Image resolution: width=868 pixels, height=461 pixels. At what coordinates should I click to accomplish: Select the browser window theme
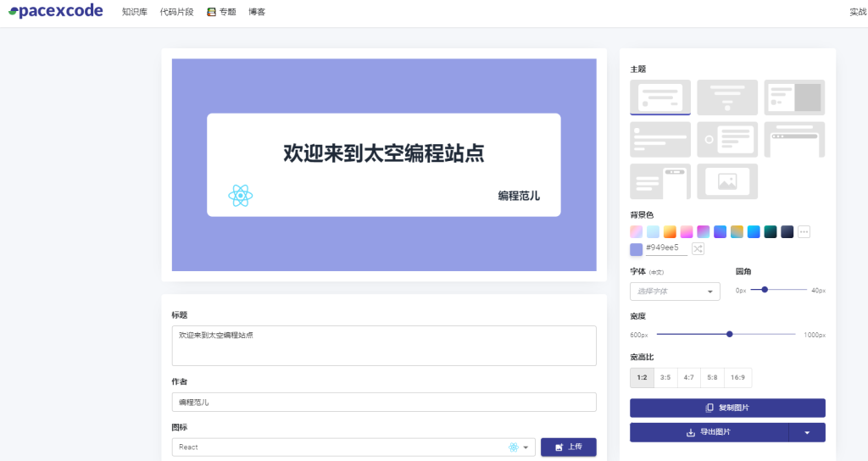(794, 140)
